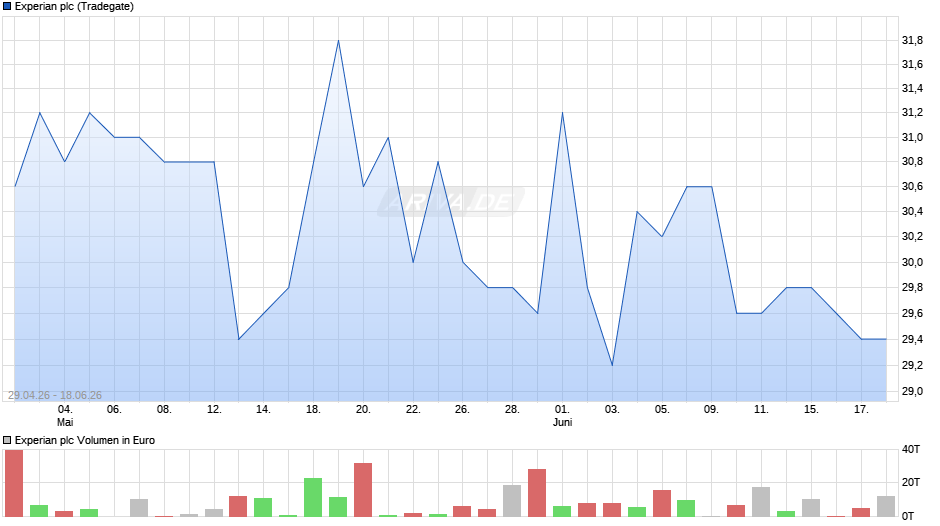This screenshot has height=526, width=940.
Task: Click the 20T volume axis label
Action: click(x=911, y=482)
